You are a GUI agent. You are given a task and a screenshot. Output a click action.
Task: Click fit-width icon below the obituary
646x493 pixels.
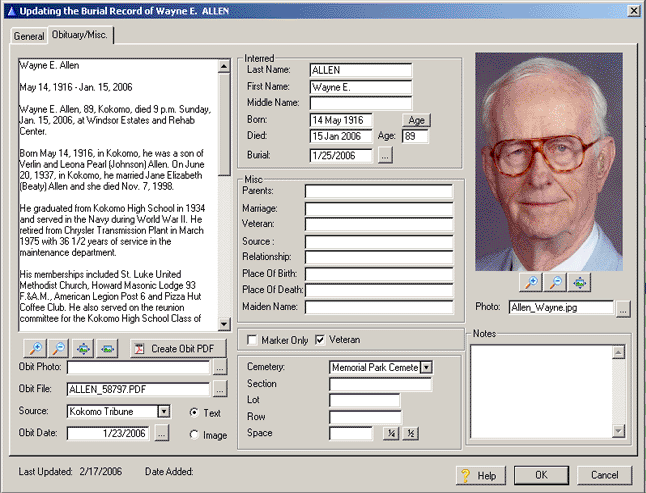[107, 348]
